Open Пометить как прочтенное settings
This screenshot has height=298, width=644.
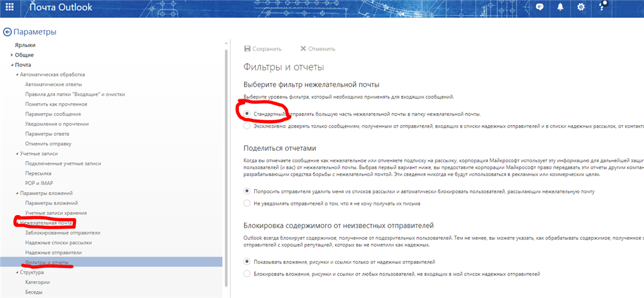pyautogui.click(x=56, y=104)
